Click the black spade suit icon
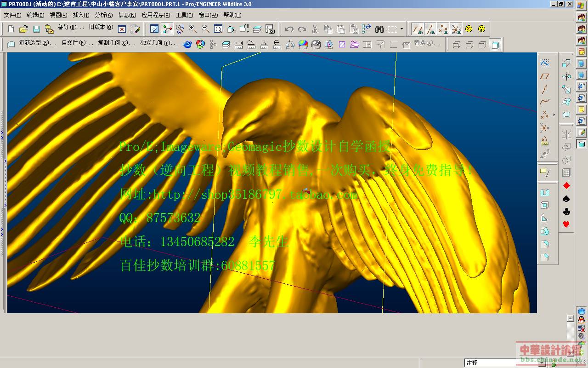588x368 pixels. coord(566,199)
